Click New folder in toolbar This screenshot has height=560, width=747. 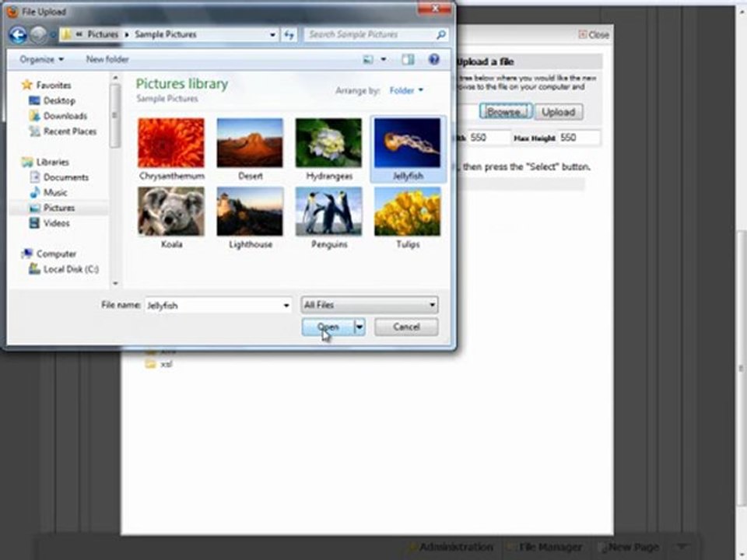[x=107, y=60]
